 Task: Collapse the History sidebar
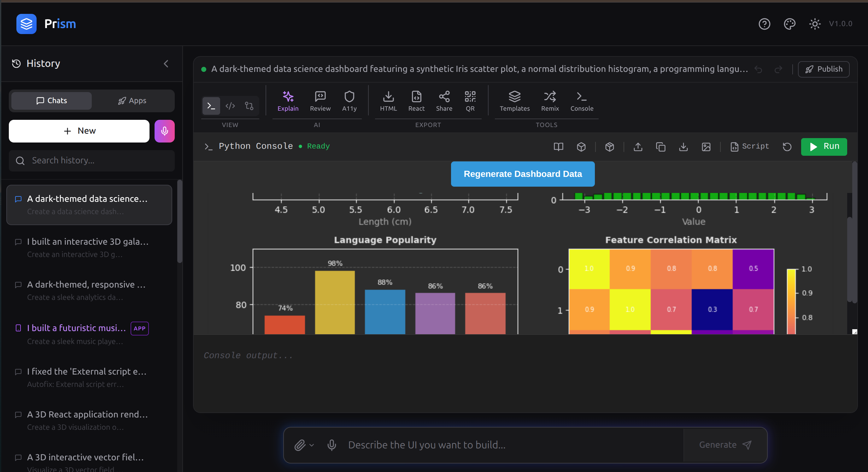tap(166, 64)
